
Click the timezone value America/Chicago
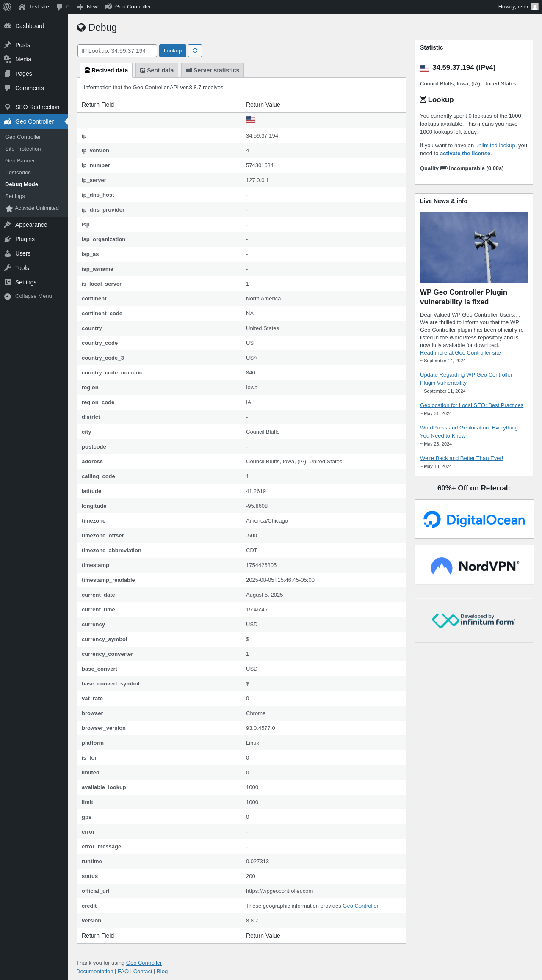pos(267,521)
